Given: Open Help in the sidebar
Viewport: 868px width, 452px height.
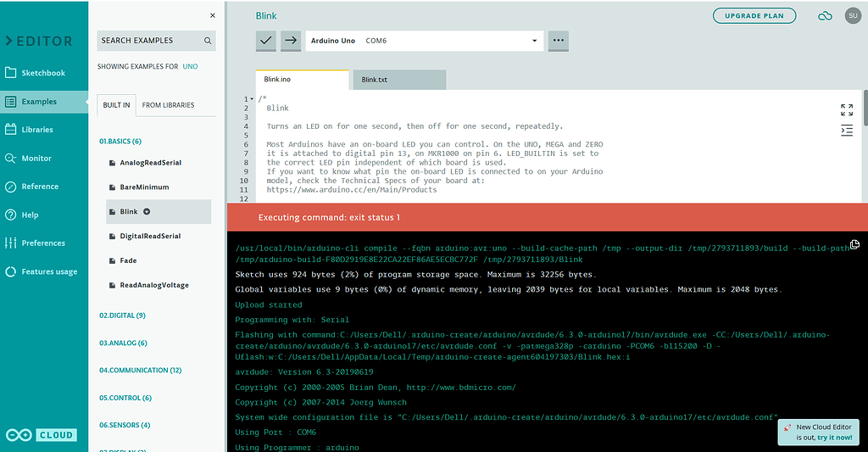Looking at the screenshot, I should pyautogui.click(x=44, y=215).
